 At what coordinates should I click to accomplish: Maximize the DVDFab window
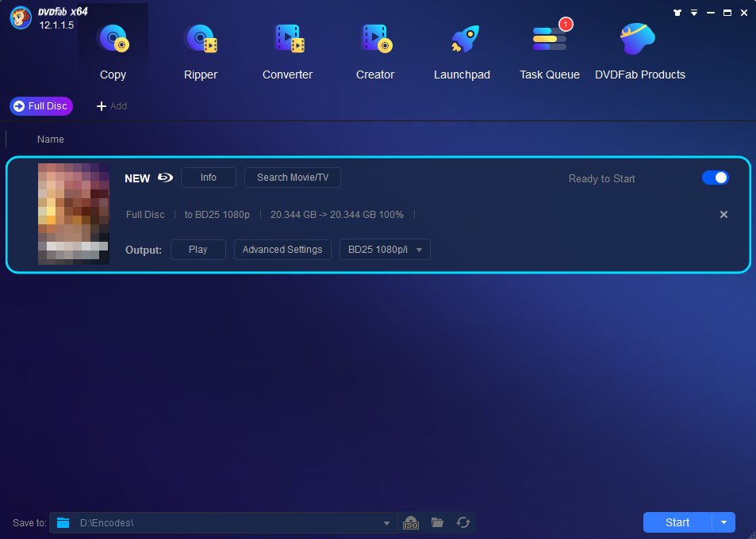coord(727,13)
